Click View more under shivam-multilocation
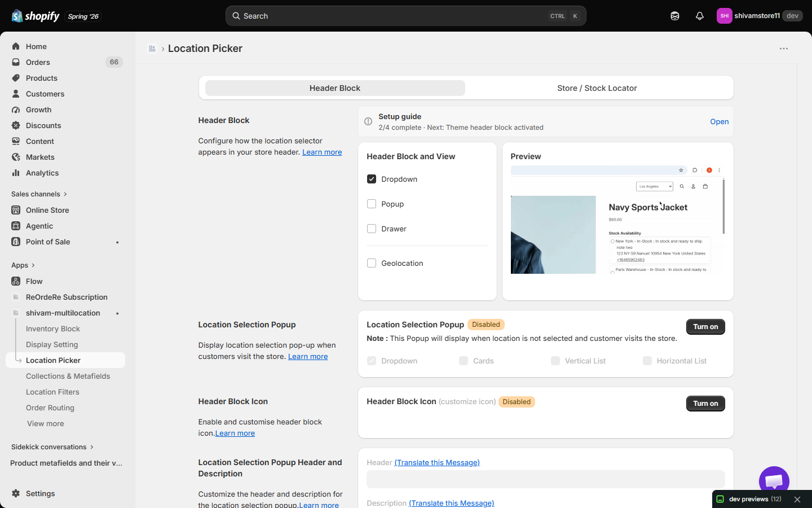This screenshot has height=508, width=812. [46, 423]
